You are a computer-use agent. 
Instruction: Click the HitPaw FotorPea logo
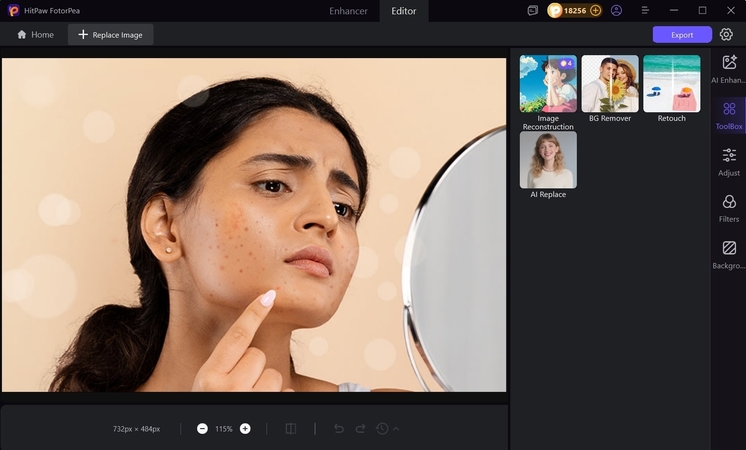tap(13, 10)
